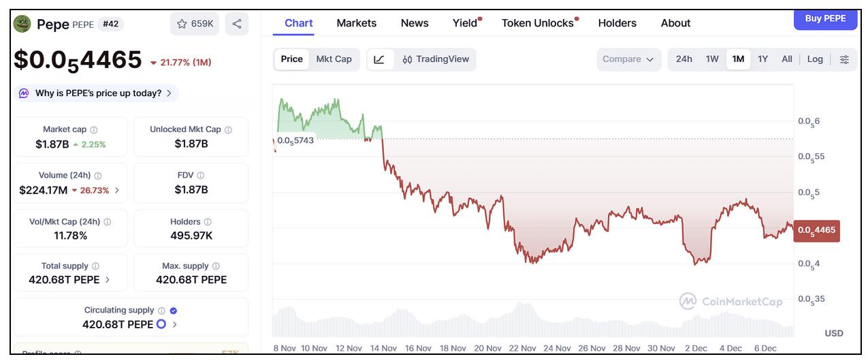Screen dimensions: 868x361
Task: Click the share icon next to watchlist
Action: point(236,24)
